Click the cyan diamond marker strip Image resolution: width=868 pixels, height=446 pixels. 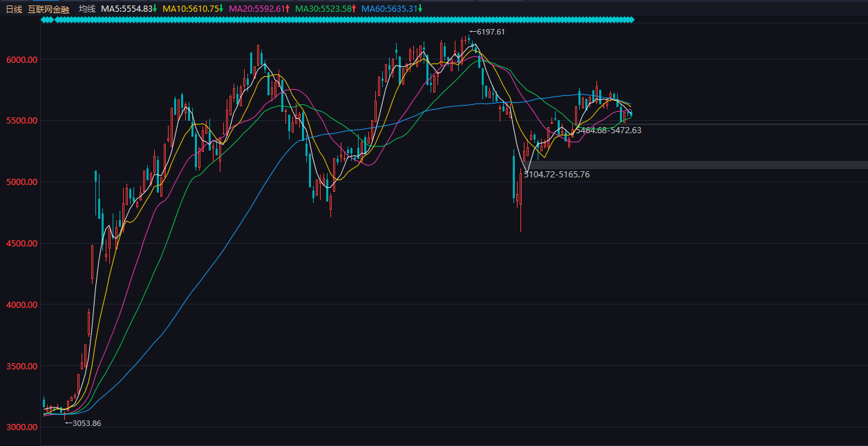click(337, 20)
